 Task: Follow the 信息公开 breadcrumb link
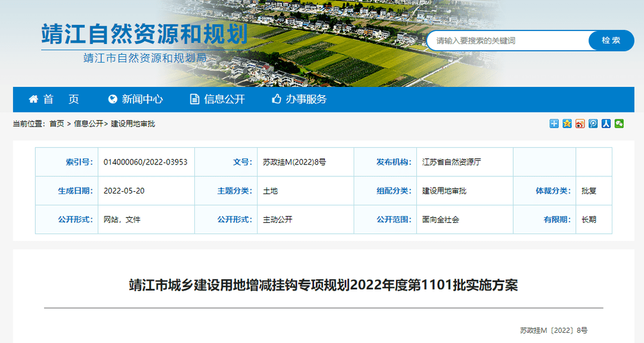(88, 124)
